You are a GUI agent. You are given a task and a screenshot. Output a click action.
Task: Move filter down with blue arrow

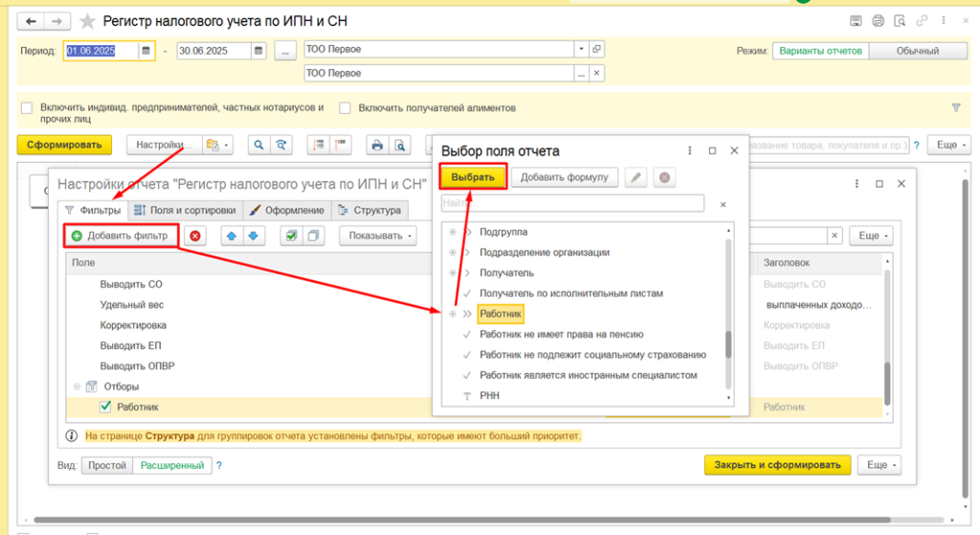(x=253, y=235)
